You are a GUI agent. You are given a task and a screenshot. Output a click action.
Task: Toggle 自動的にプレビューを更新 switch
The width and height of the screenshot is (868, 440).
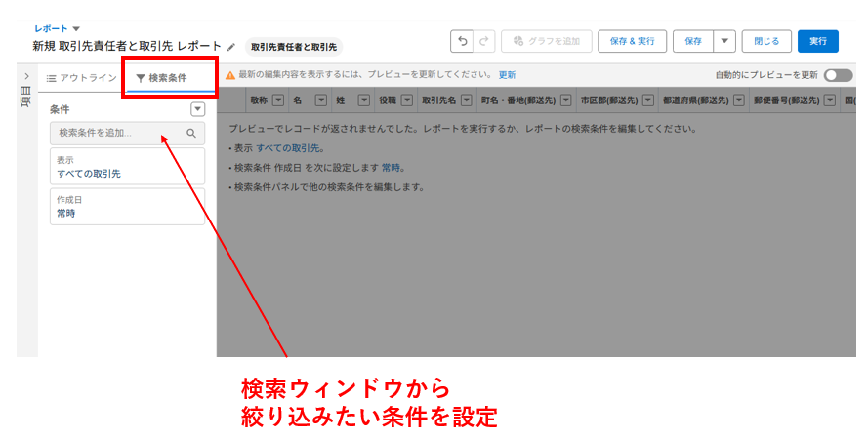(838, 75)
